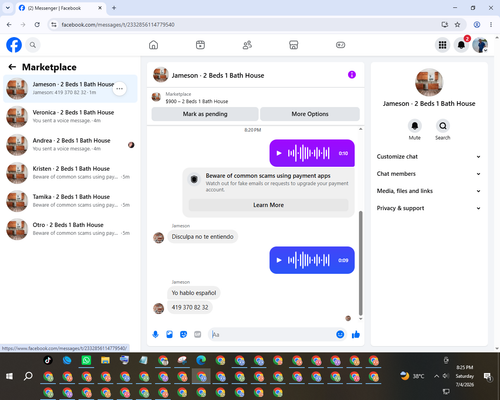Choose a sticker icon

(x=183, y=334)
